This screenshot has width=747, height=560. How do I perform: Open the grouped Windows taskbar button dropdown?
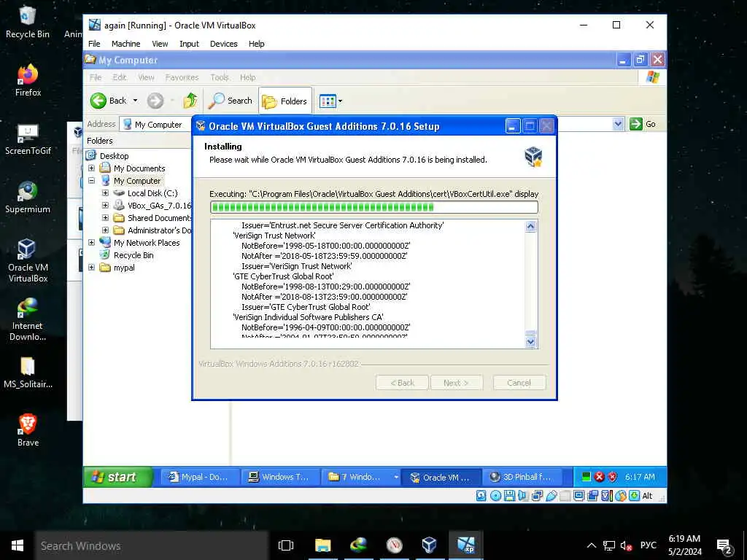[396, 477]
